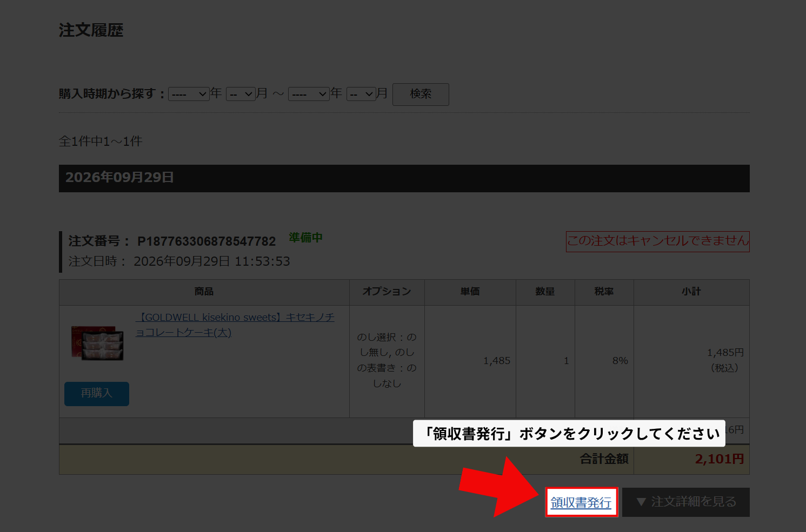This screenshot has height=532, width=806.
Task: Open the end year dropdown
Action: point(309,94)
